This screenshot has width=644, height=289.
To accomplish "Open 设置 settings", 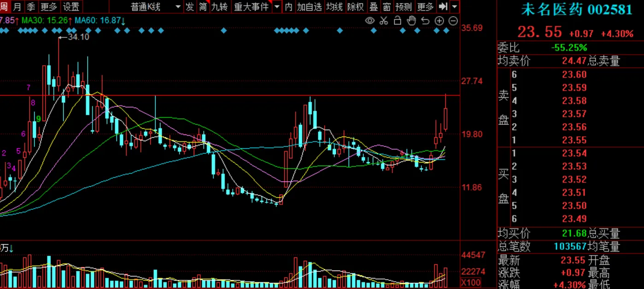I will pos(71,7).
